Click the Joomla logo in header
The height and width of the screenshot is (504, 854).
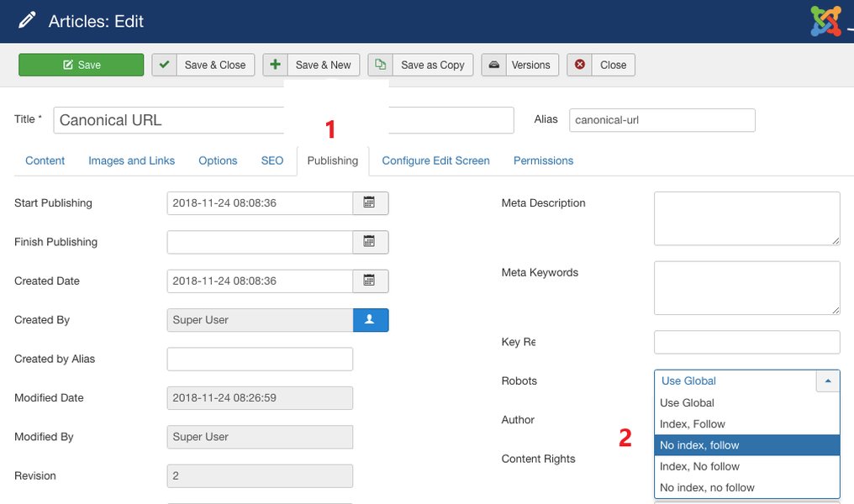pyautogui.click(x=825, y=21)
